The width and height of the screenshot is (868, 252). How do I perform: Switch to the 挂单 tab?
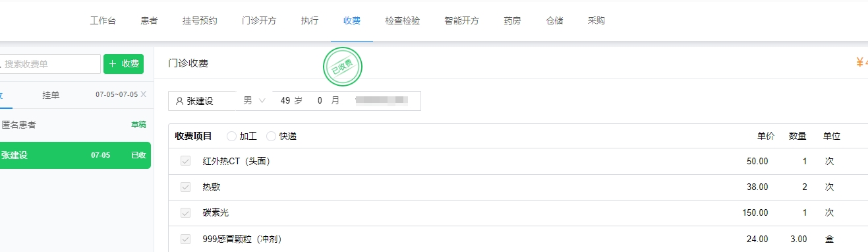pyautogui.click(x=51, y=95)
